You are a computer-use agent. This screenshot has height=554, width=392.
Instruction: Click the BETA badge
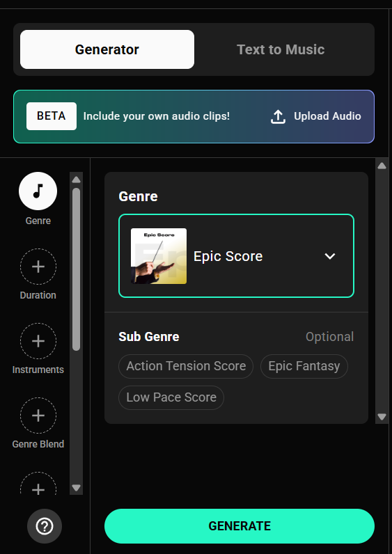(52, 116)
